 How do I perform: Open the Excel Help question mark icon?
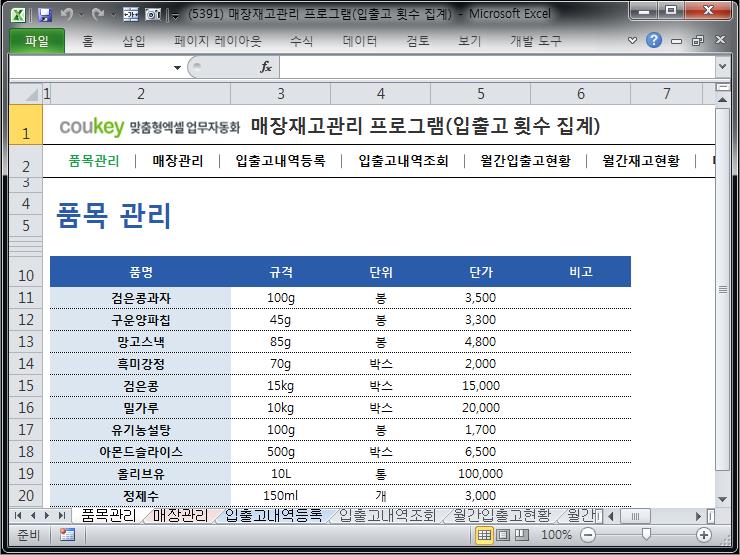tap(654, 41)
